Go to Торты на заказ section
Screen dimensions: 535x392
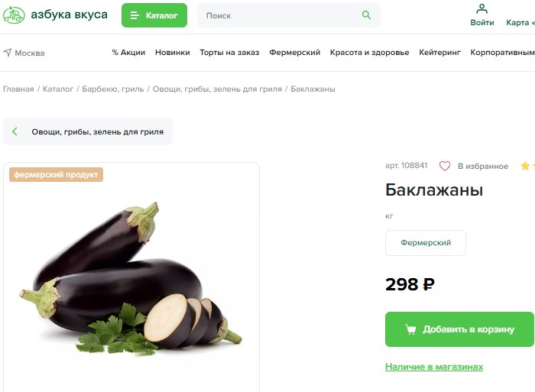[x=229, y=53]
